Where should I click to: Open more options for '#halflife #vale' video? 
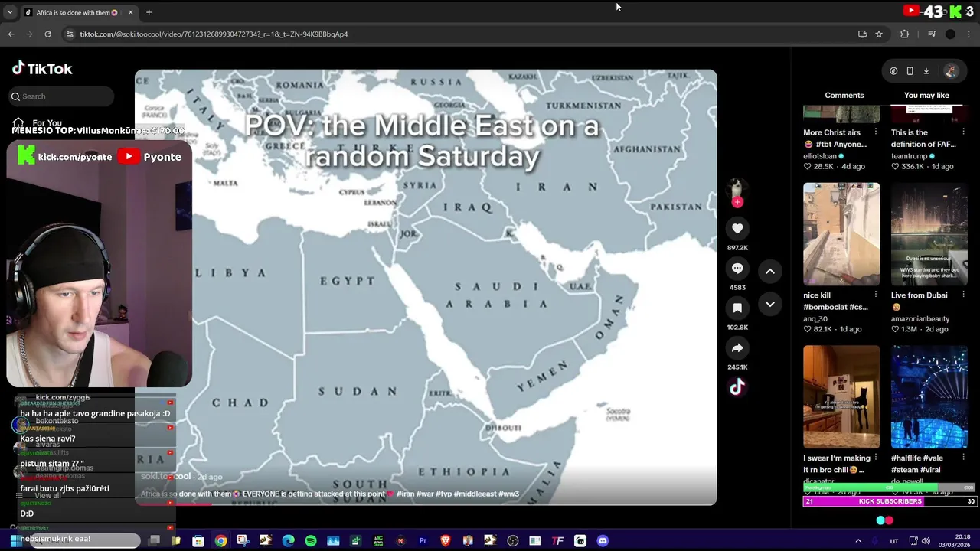click(963, 458)
